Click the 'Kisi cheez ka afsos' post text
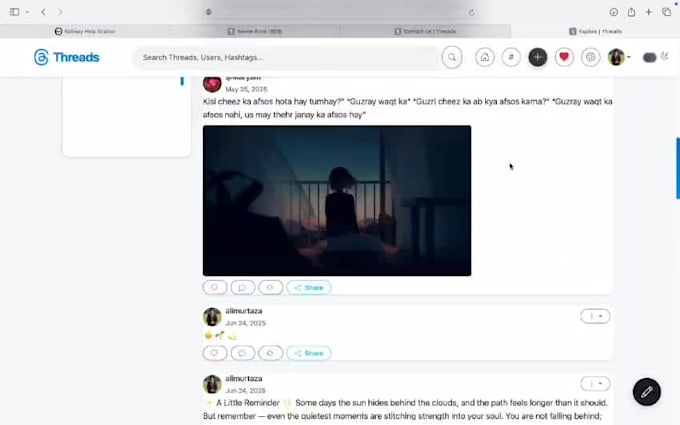 408,108
